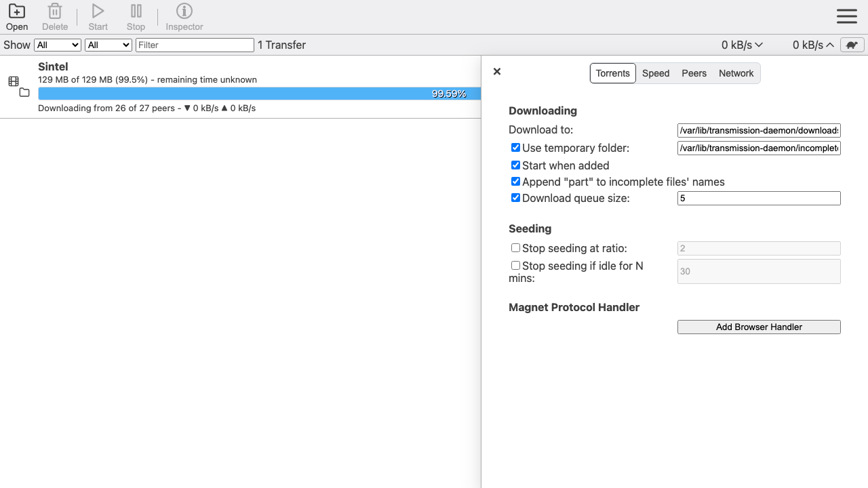Image resolution: width=868 pixels, height=488 pixels.
Task: Click Add Browser Handler button
Action: [759, 327]
